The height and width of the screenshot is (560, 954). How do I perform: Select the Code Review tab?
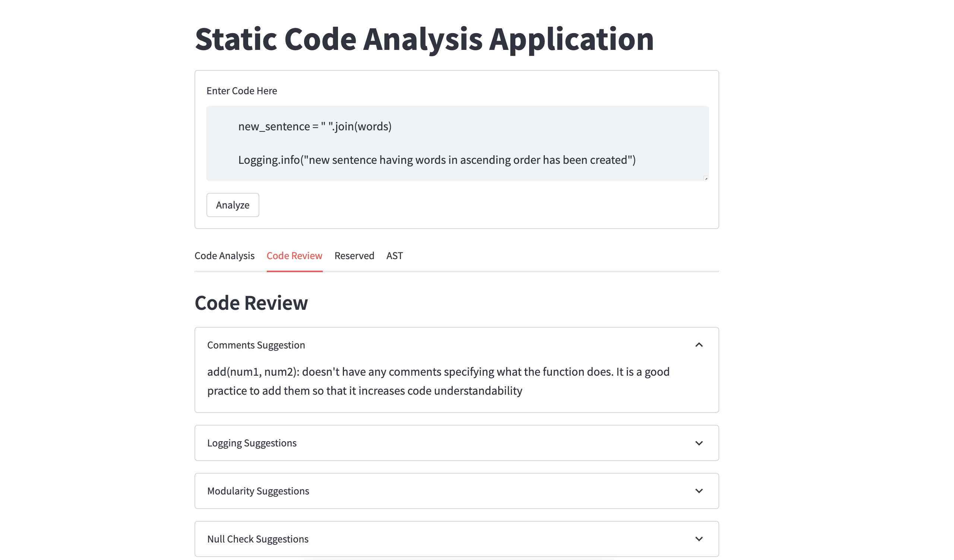coord(294,256)
